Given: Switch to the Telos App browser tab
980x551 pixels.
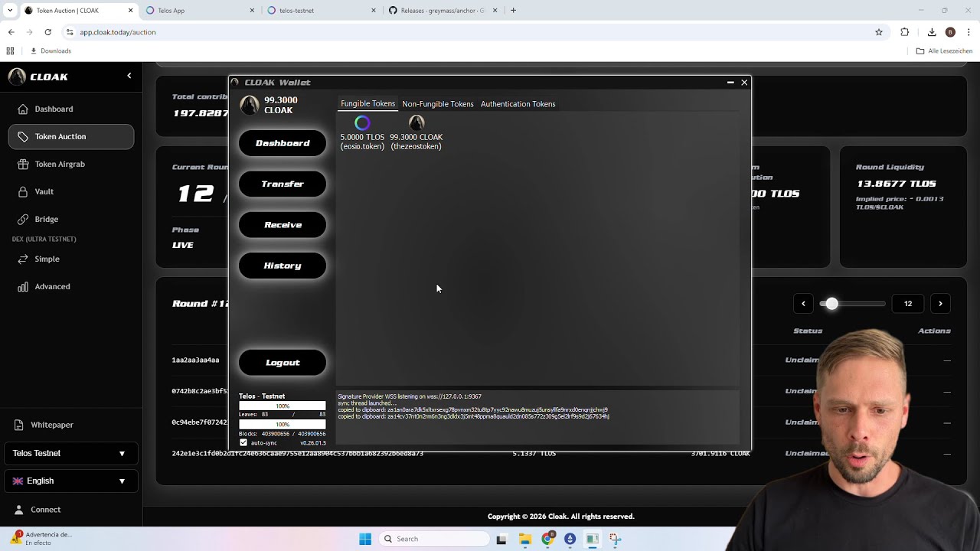Looking at the screenshot, I should click(x=199, y=11).
